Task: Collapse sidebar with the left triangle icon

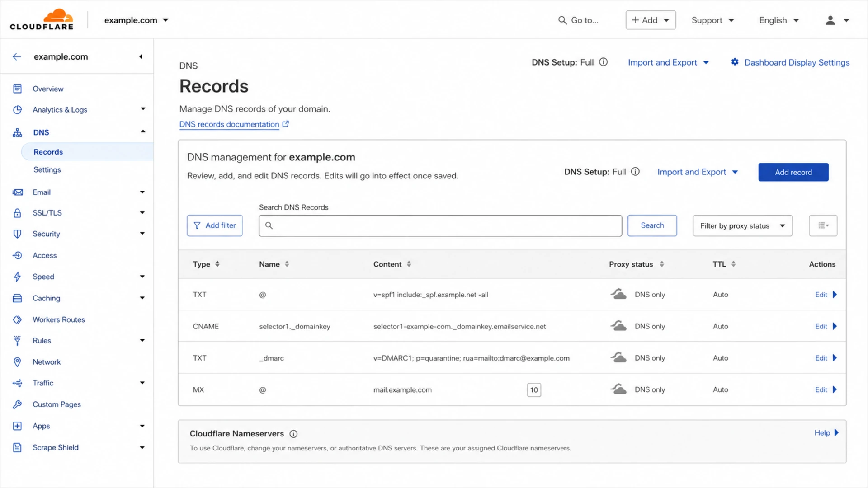Action: tap(141, 56)
